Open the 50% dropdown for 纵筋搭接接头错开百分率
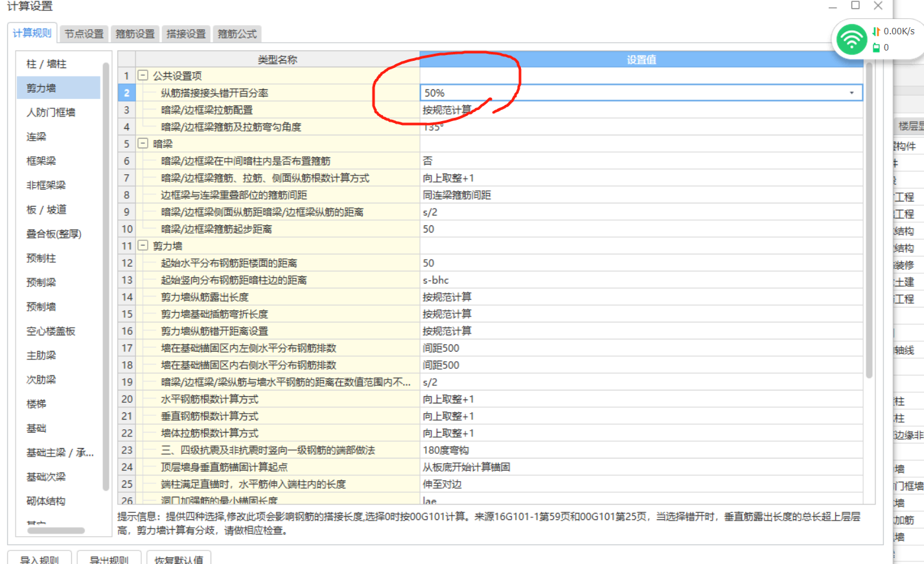The width and height of the screenshot is (924, 564). tap(851, 93)
